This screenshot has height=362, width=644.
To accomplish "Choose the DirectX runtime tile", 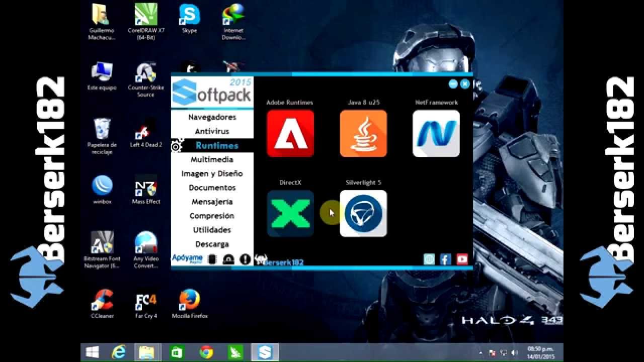I will (x=290, y=214).
